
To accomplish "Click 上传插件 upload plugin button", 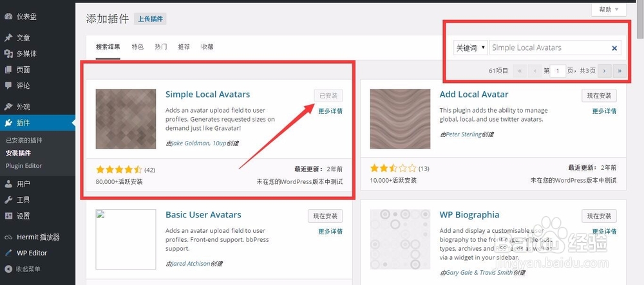I will [150, 19].
